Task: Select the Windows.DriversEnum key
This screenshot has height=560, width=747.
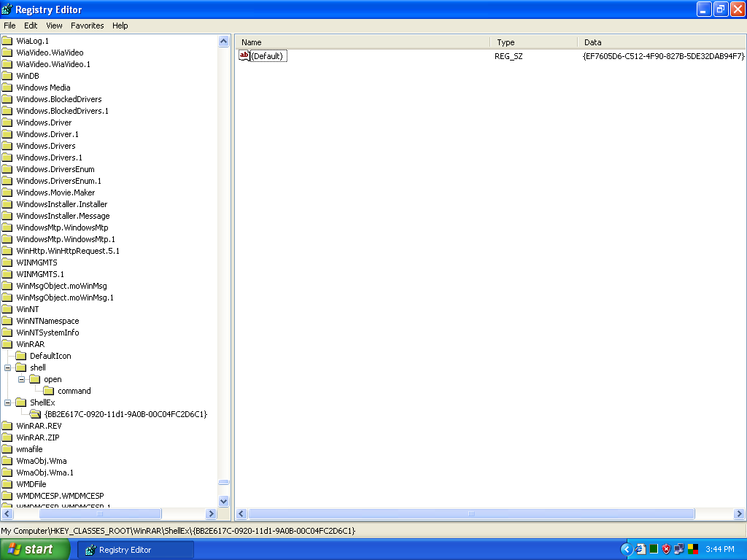Action: pyautogui.click(x=55, y=169)
